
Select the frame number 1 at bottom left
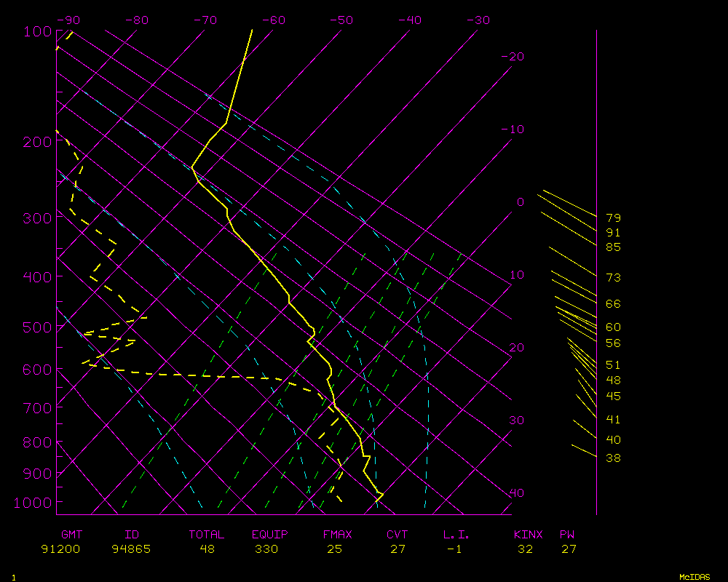tap(14, 578)
